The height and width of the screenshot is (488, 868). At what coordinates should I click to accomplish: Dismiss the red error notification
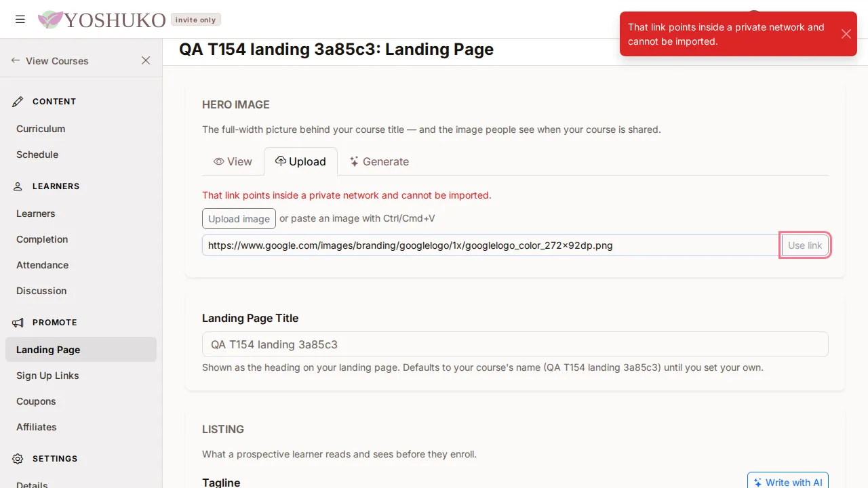pyautogui.click(x=846, y=34)
